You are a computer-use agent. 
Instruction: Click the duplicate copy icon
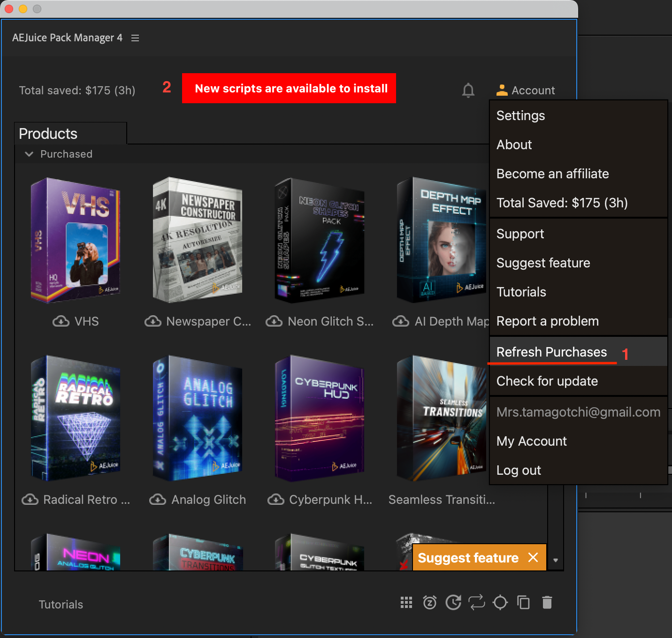pos(523,602)
